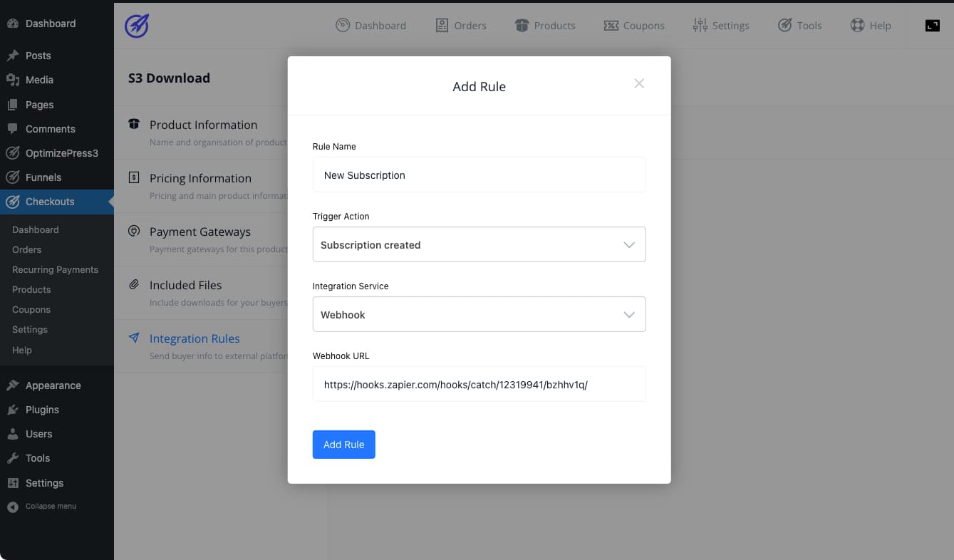Viewport: 954px width, 560px height.
Task: Click the Checkouts icon in sidebar
Action: click(13, 202)
